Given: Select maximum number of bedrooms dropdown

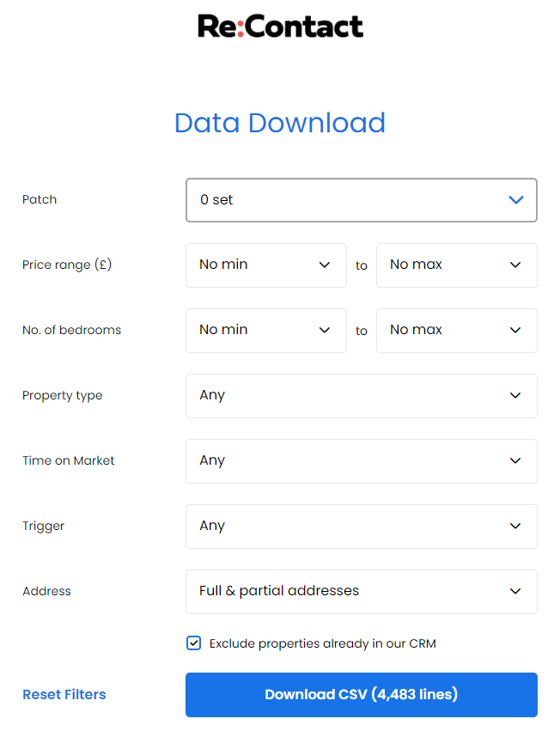Looking at the screenshot, I should (457, 331).
